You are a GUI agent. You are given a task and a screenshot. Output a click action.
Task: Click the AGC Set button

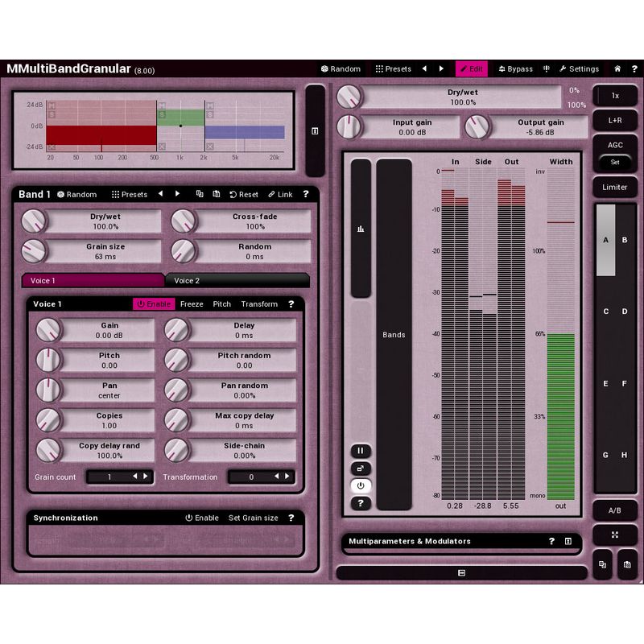click(615, 162)
